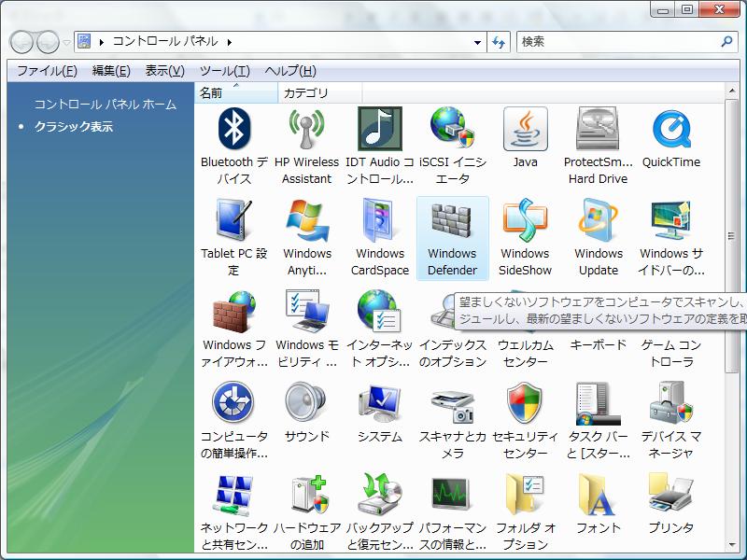Select クラシック表示 in the sidebar
This screenshot has width=747, height=560.
click(74, 127)
